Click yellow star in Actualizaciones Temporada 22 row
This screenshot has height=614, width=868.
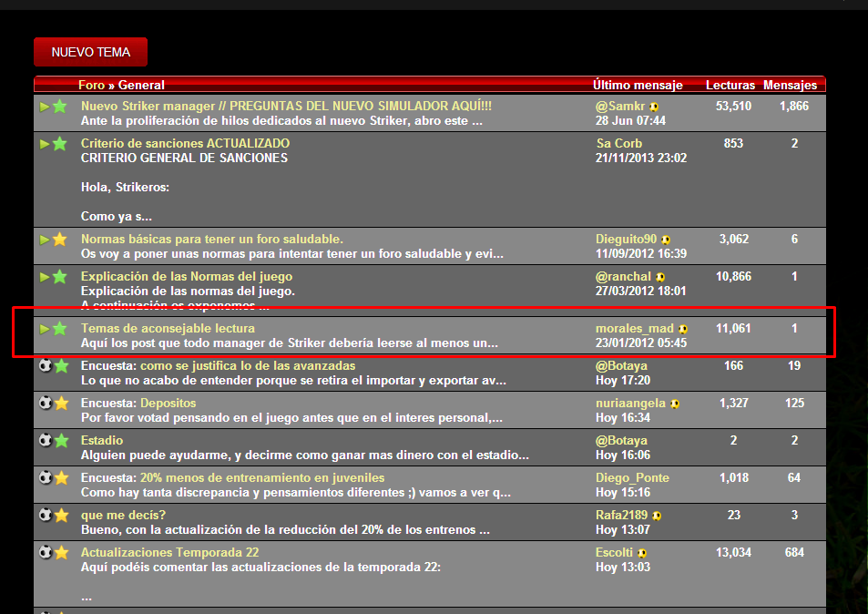pos(62,552)
